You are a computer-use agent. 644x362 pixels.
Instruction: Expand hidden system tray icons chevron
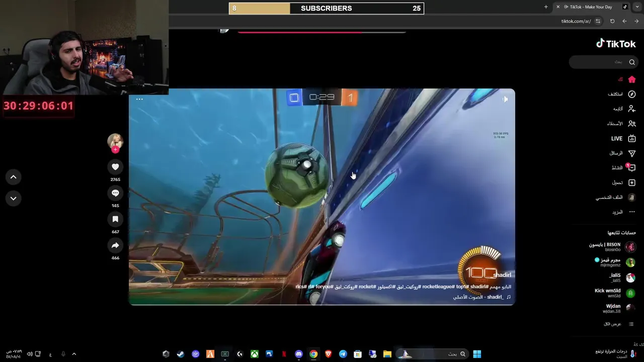[x=74, y=354]
